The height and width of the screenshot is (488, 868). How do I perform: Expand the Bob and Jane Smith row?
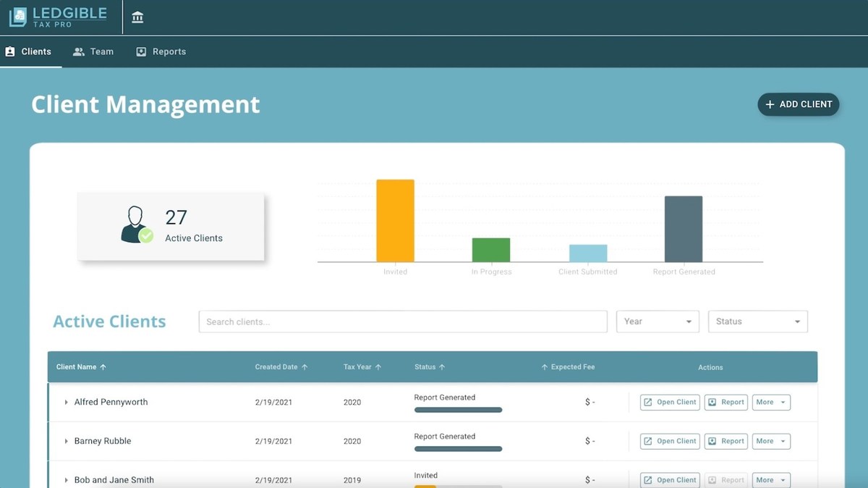click(x=66, y=480)
